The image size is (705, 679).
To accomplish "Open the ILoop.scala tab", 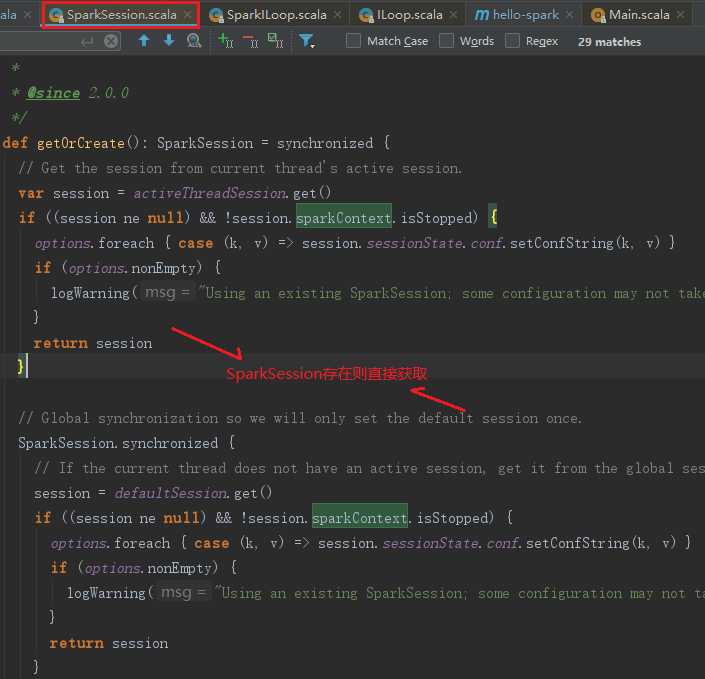I will tap(409, 15).
